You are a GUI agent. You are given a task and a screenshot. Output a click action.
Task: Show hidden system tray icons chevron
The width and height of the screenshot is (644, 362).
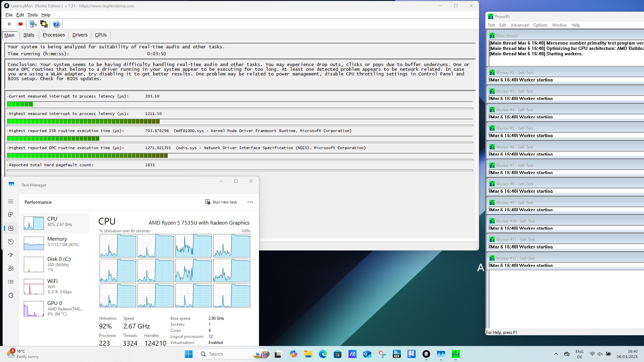click(556, 354)
